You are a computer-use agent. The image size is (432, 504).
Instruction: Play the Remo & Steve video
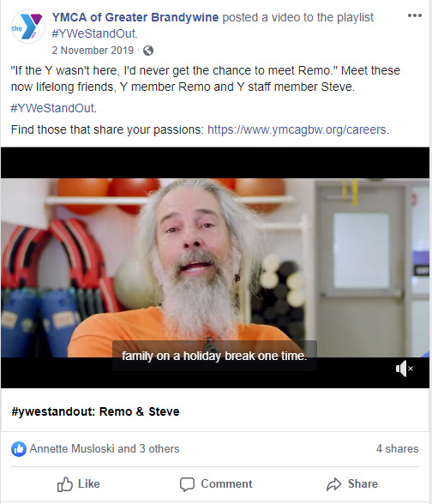coord(215,267)
